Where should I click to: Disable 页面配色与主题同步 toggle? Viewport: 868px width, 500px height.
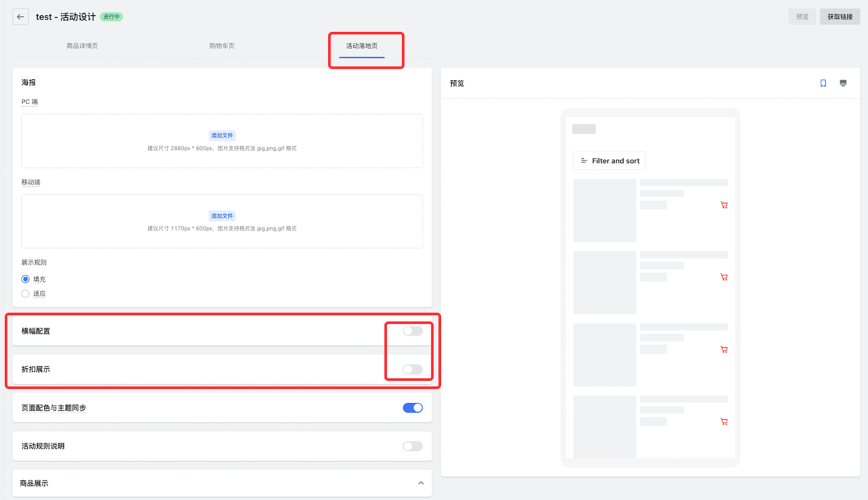point(412,408)
